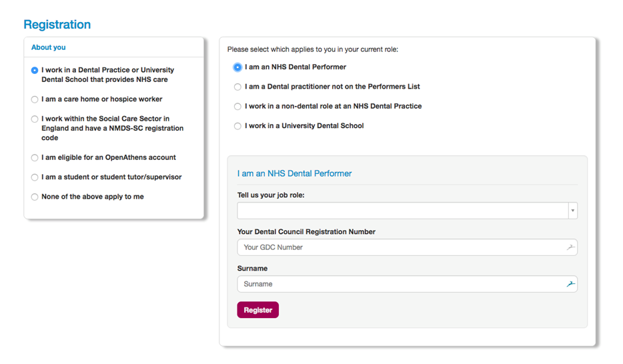Focus the Your GDC Number input field
623x364 pixels.
(400, 247)
